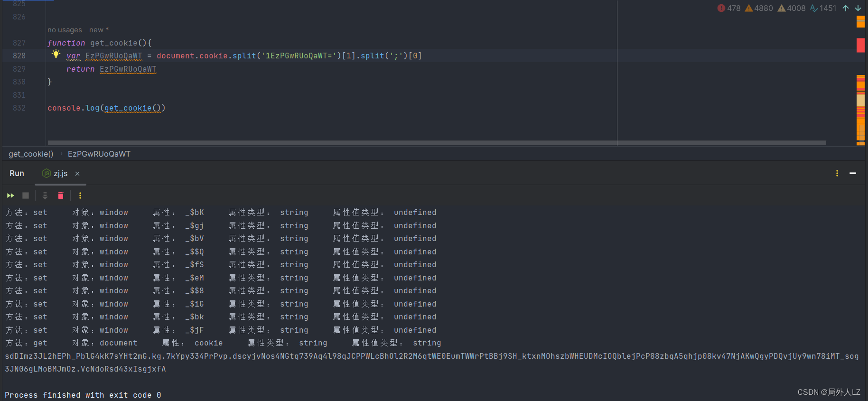Close the zj.js run tab
This screenshot has width=868, height=401.
[77, 174]
